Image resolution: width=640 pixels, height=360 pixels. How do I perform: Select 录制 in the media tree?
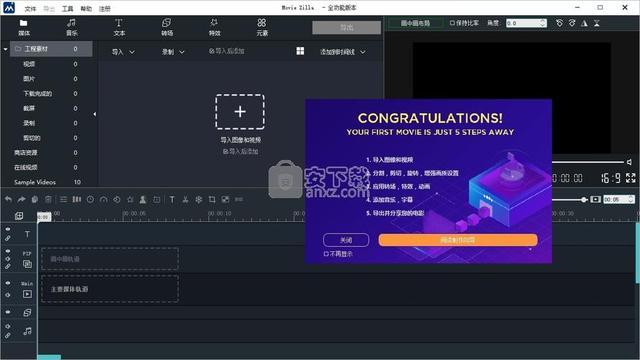tap(29, 123)
